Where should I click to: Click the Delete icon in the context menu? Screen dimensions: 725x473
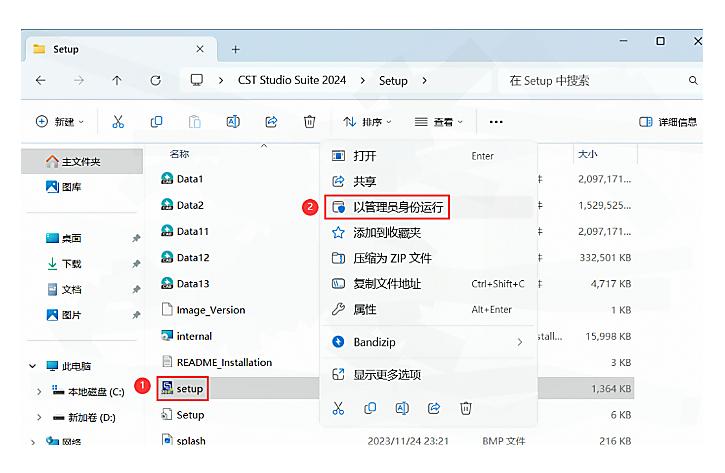466,408
